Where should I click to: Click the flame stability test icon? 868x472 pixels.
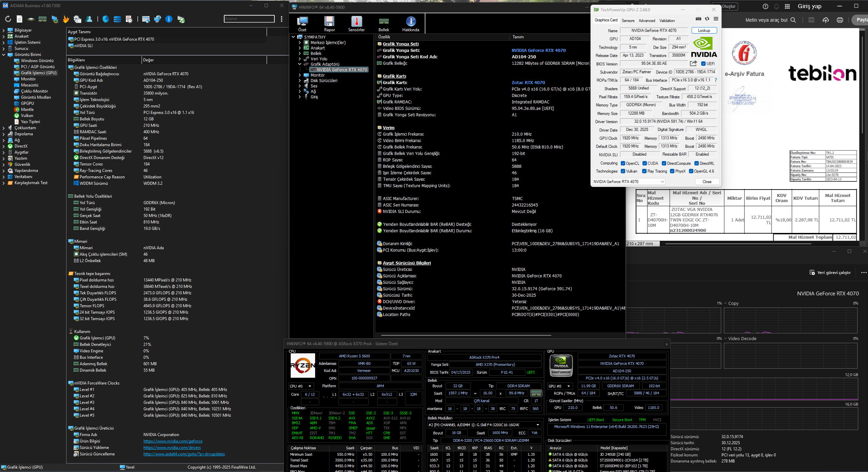click(x=66, y=19)
